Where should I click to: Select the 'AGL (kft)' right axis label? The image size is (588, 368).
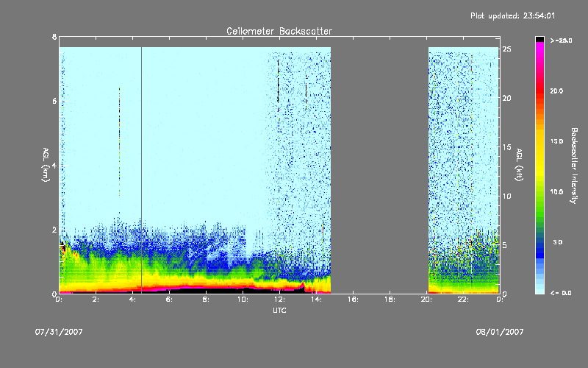[519, 165]
